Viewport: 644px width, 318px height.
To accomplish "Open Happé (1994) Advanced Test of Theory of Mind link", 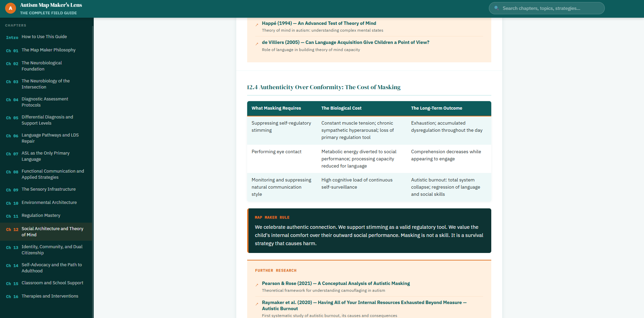I will pyautogui.click(x=319, y=23).
